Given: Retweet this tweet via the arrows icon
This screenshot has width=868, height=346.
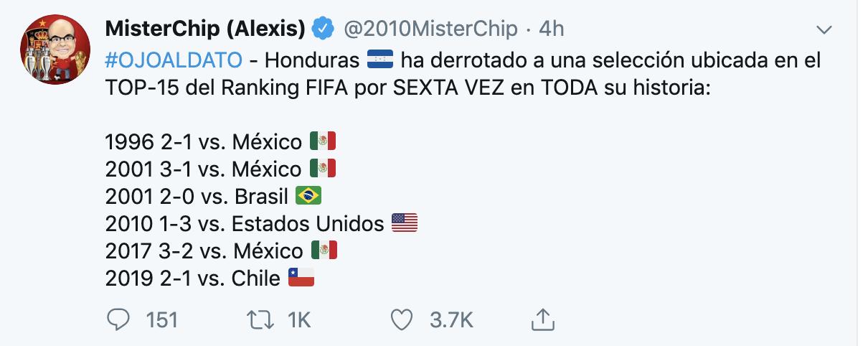Looking at the screenshot, I should pyautogui.click(x=259, y=319).
